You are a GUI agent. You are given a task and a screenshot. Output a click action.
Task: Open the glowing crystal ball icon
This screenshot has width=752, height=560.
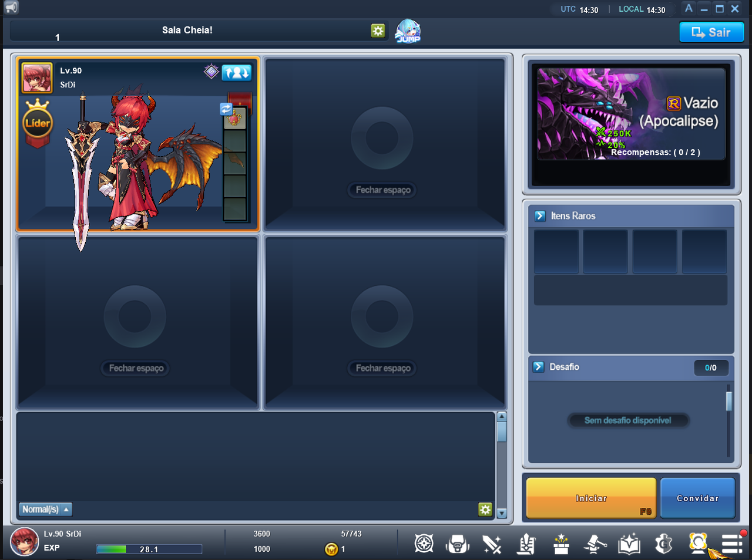pyautogui.click(x=698, y=543)
